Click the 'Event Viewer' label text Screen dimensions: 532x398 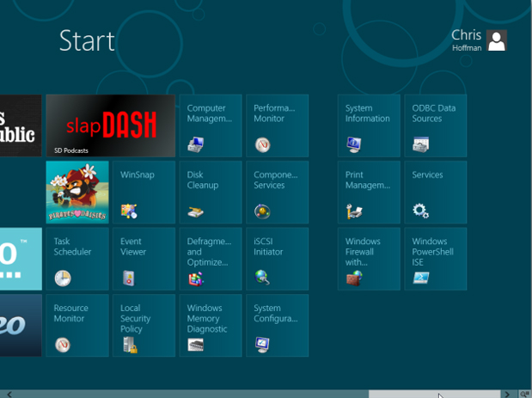click(133, 247)
